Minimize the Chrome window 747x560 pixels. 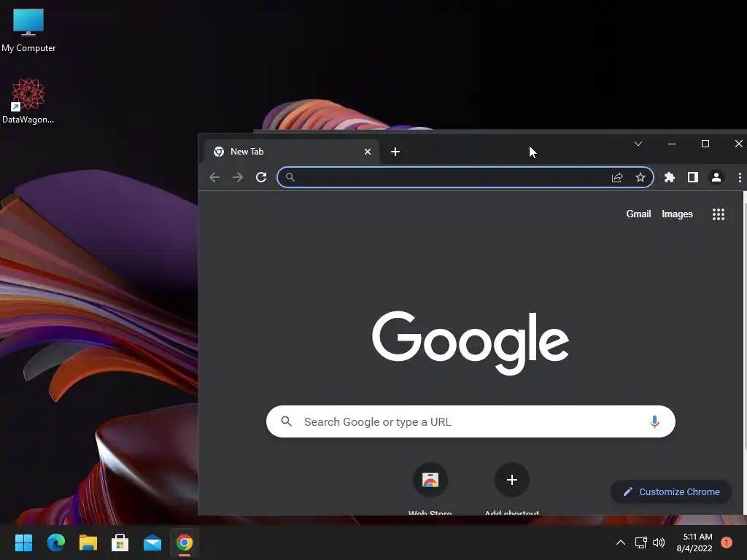pos(672,144)
